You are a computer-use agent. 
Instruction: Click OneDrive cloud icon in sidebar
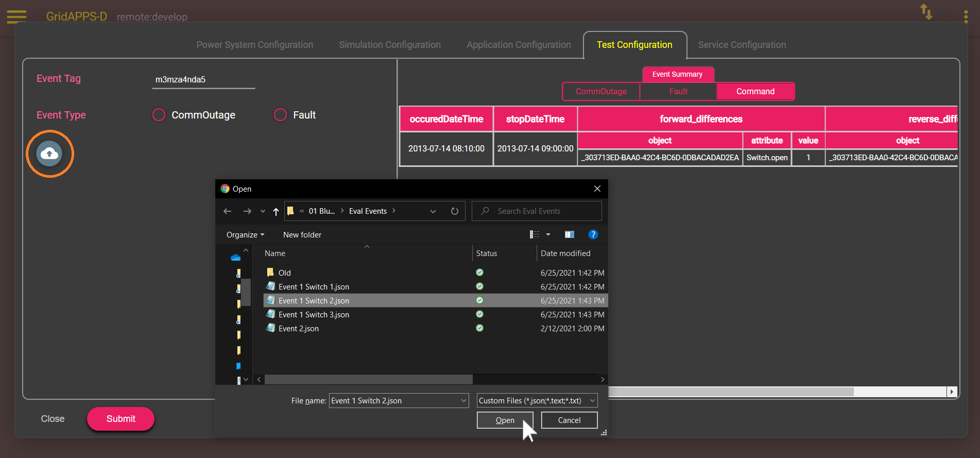coord(236,257)
